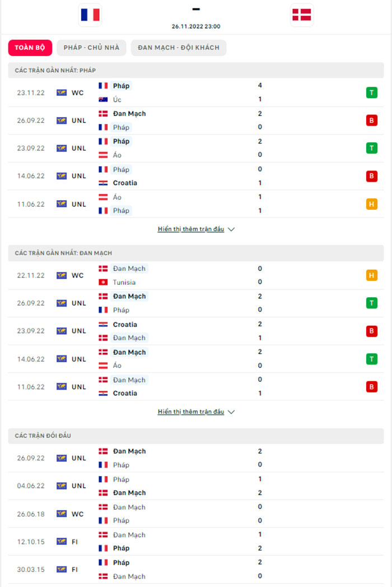The height and width of the screenshot is (587, 392).
Task: Click the France flag icon in header
Action: click(x=90, y=15)
